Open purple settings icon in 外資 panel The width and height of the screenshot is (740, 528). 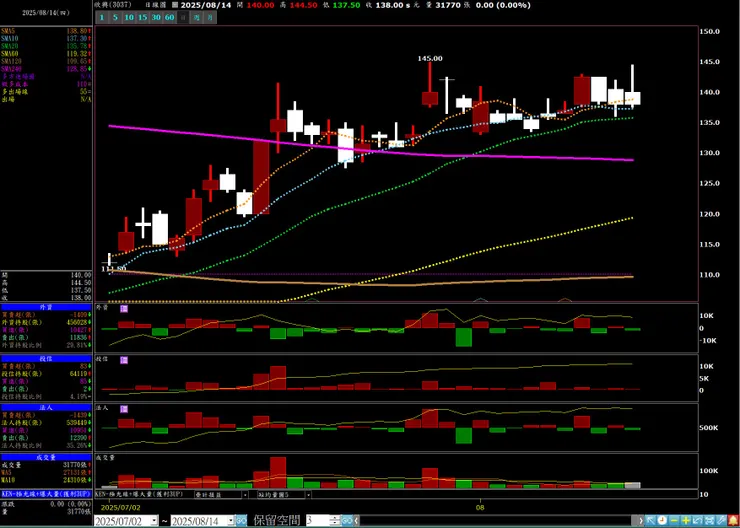pos(124,309)
